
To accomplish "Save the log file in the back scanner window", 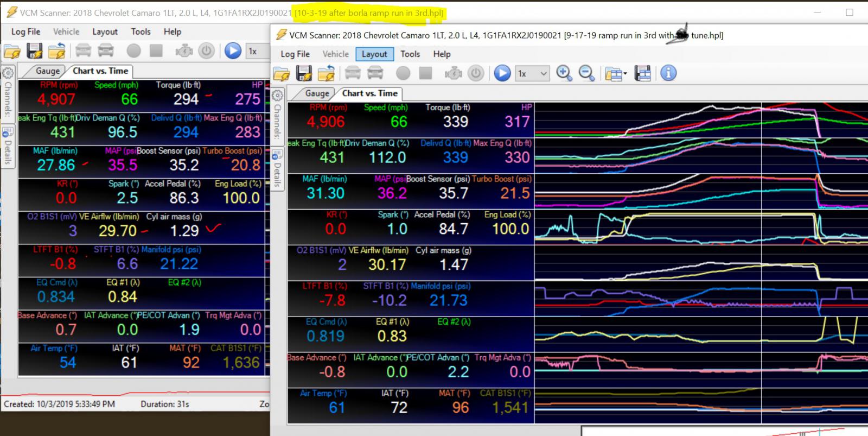I will coord(35,51).
